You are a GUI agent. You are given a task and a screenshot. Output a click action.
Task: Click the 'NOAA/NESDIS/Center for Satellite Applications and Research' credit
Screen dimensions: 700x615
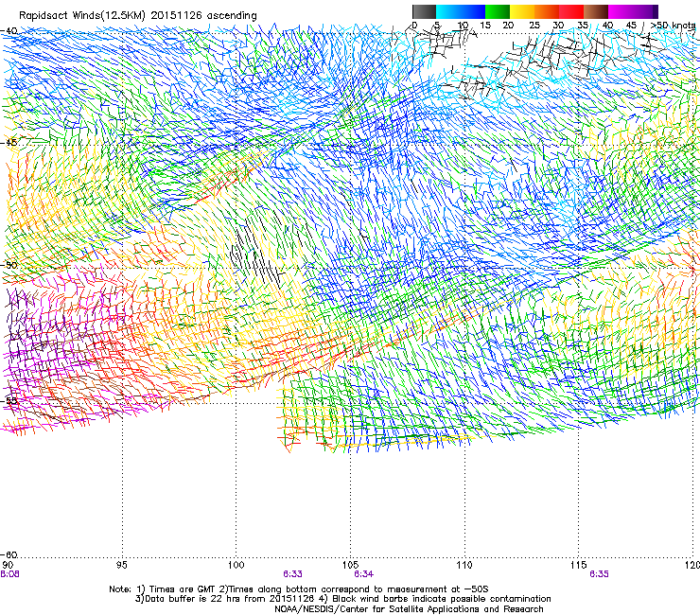pyautogui.click(x=409, y=609)
